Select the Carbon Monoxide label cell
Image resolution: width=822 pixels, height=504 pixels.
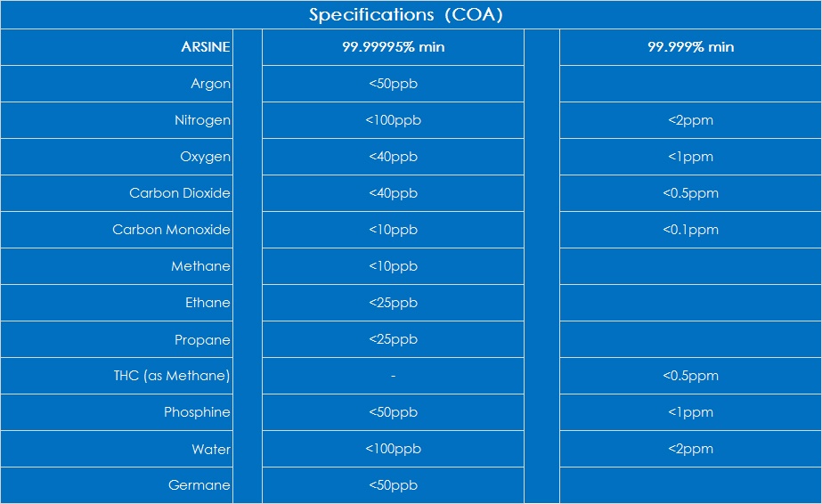(x=171, y=230)
